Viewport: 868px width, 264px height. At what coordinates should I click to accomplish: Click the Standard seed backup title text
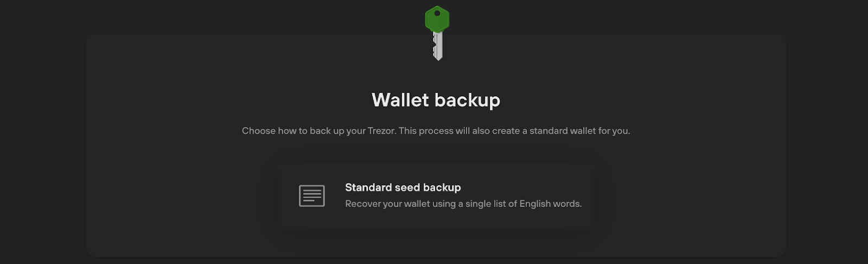point(403,187)
